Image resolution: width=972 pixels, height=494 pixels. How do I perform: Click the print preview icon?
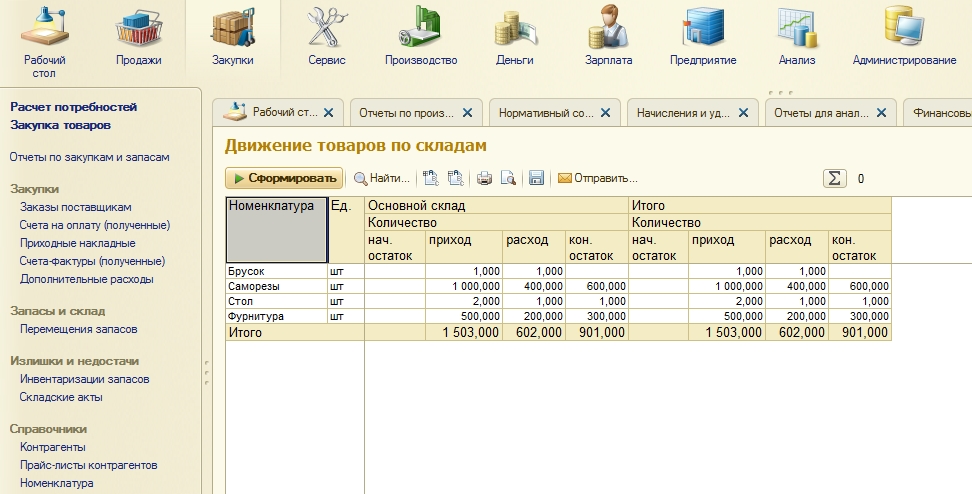[x=508, y=179]
